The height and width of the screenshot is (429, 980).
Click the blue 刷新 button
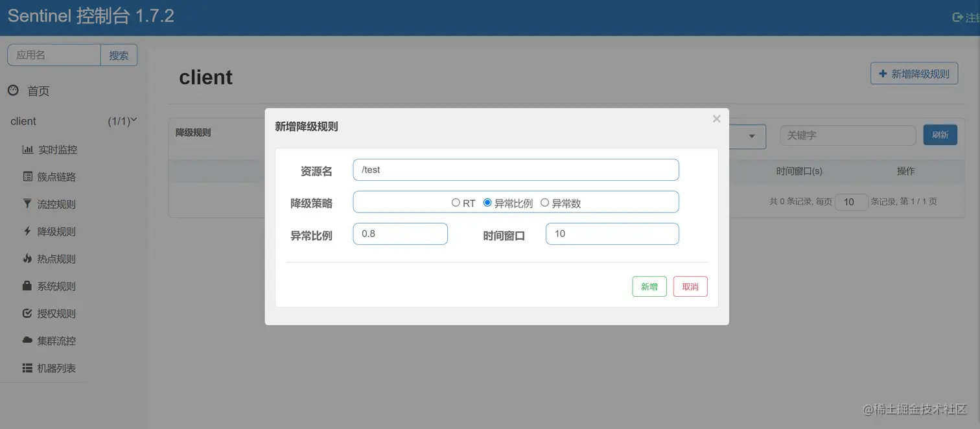pos(940,135)
